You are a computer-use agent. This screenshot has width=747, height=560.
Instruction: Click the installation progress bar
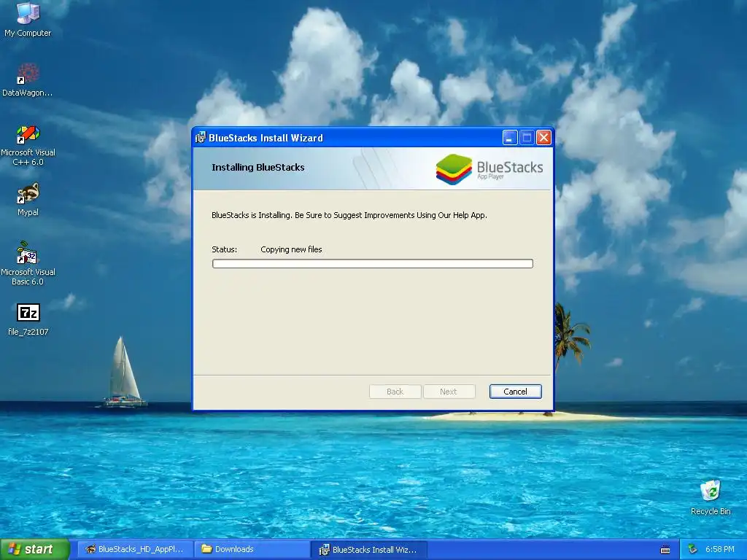373,264
